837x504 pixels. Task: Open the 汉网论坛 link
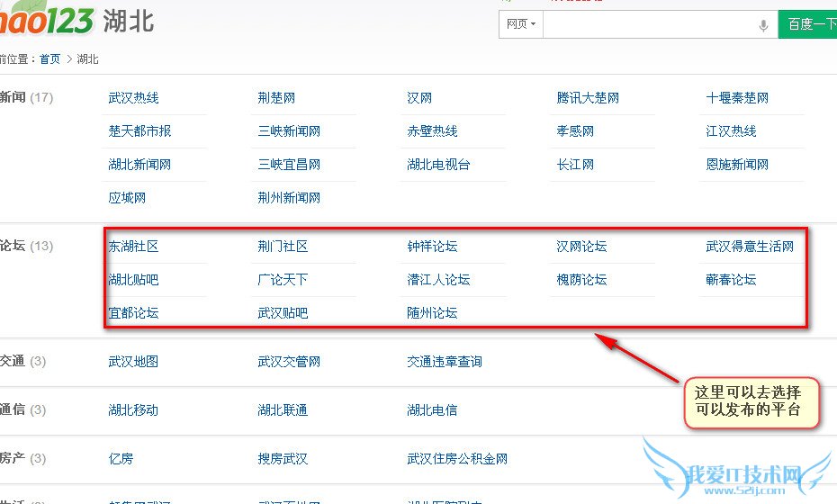(x=581, y=247)
